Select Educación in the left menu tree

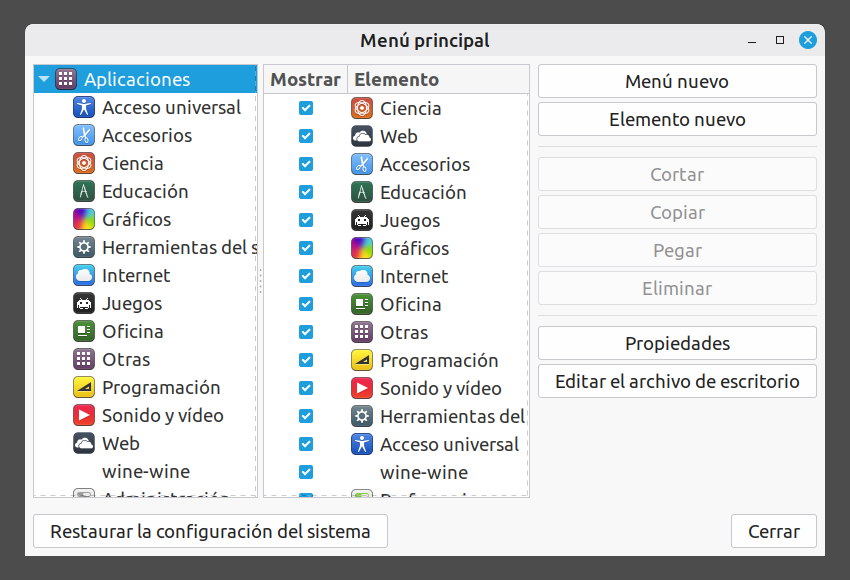click(x=145, y=192)
